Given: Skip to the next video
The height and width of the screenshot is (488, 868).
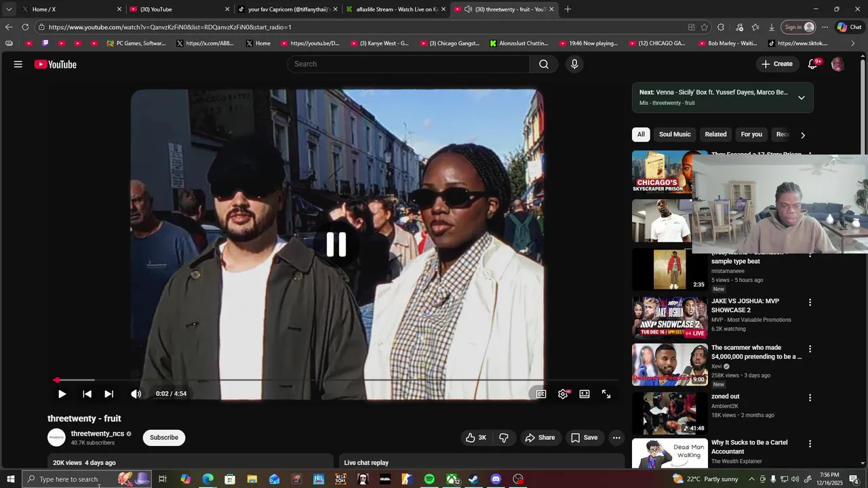Looking at the screenshot, I should point(108,394).
